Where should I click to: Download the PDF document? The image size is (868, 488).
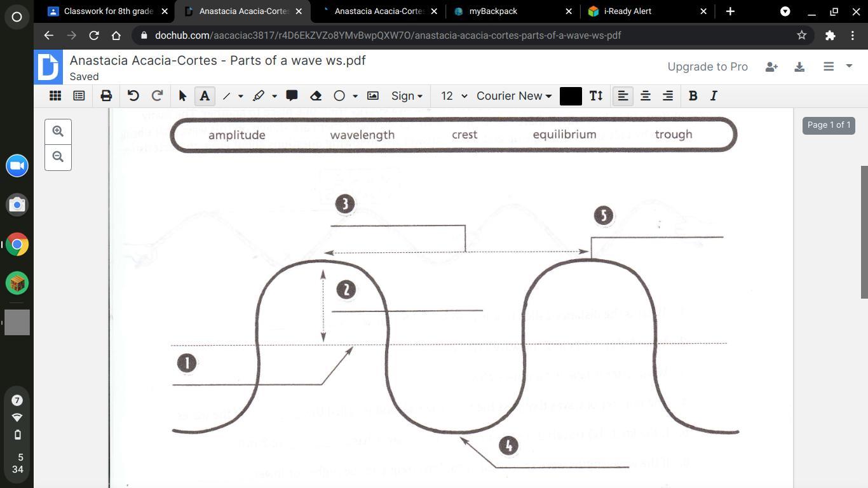click(799, 67)
